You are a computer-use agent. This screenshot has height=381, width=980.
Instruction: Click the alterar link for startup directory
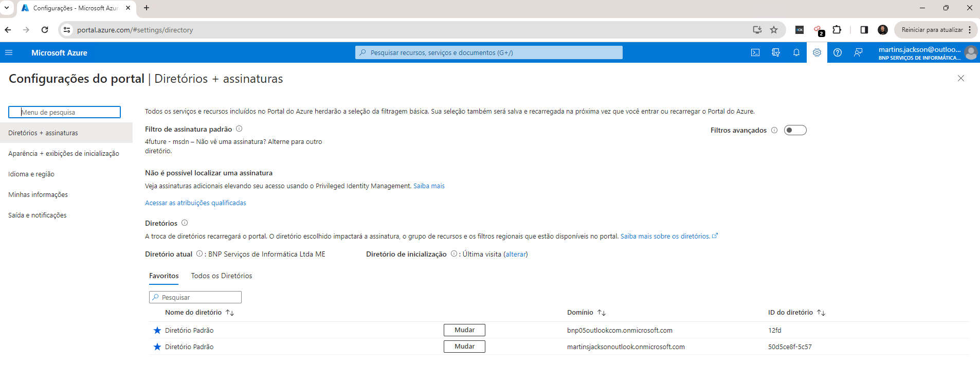point(516,255)
